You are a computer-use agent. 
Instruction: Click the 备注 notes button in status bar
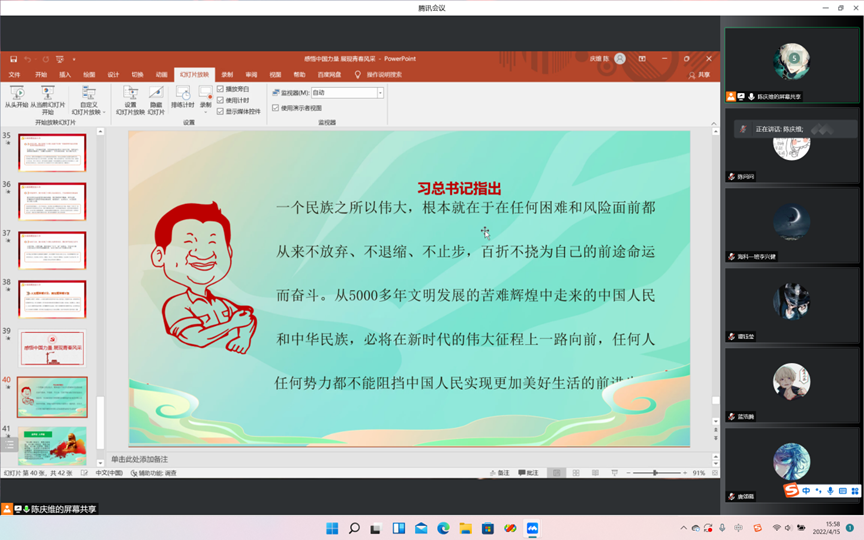pyautogui.click(x=500, y=472)
